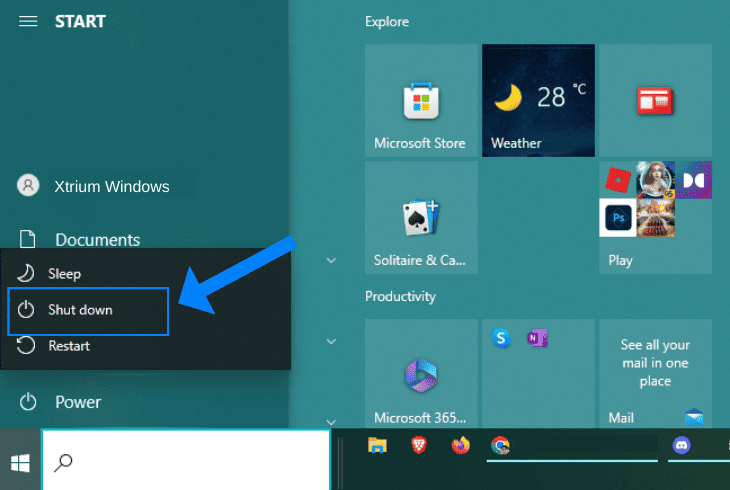The height and width of the screenshot is (490, 730).
Task: Open the Microsoft 365 tile
Action: pyautogui.click(x=421, y=373)
